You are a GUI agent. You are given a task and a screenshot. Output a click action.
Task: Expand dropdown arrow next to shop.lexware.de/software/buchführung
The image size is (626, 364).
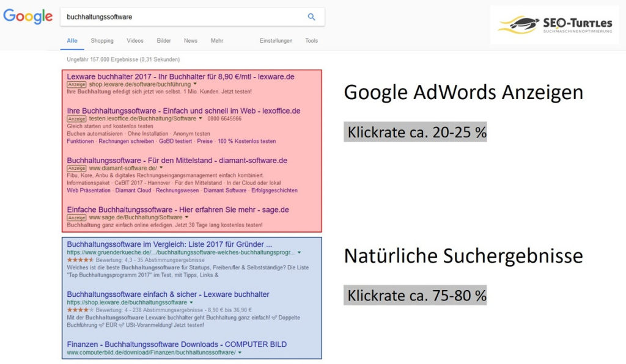pyautogui.click(x=195, y=84)
